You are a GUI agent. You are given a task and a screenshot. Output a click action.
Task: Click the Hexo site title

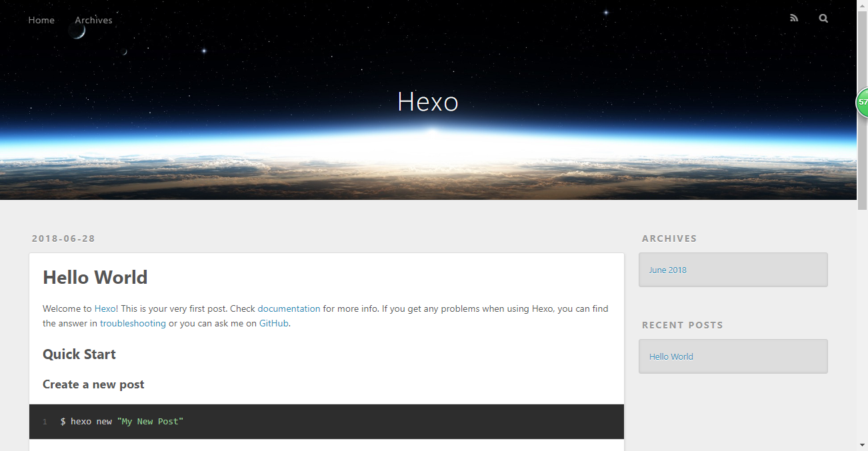[x=428, y=102]
